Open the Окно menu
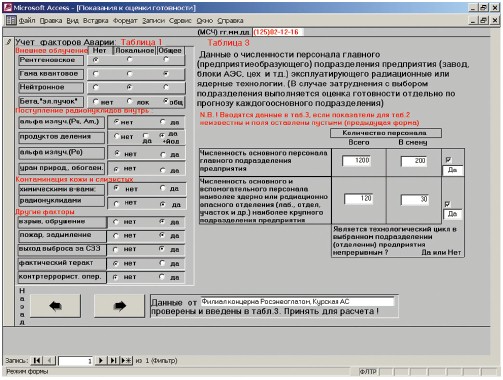Image resolution: width=503 pixels, height=380 pixels. click(204, 21)
